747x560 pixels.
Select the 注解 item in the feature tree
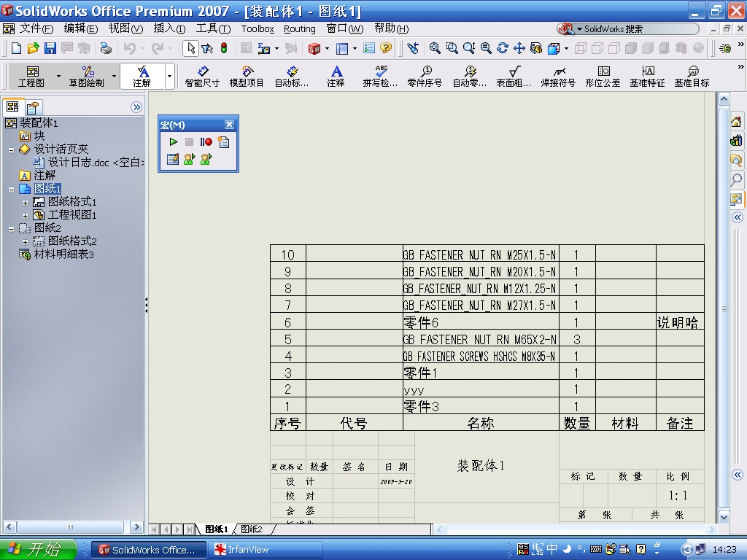pos(44,175)
